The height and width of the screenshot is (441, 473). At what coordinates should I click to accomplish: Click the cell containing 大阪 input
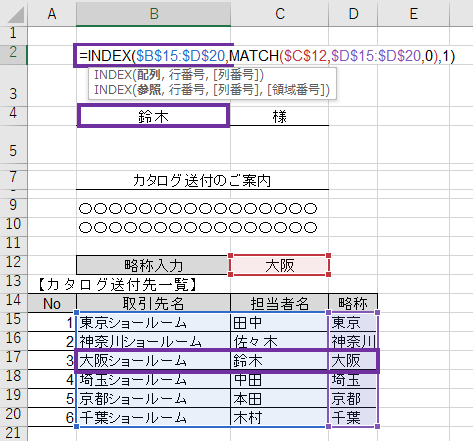click(279, 265)
